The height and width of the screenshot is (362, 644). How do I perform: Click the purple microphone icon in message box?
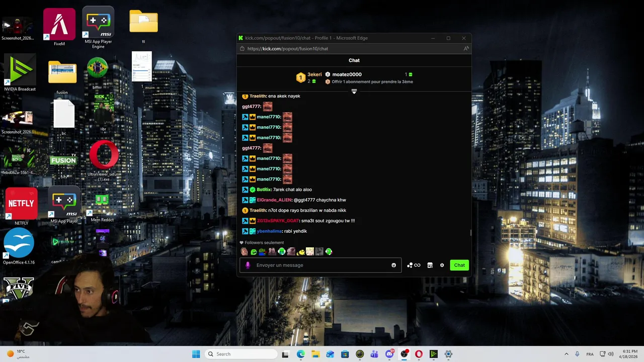point(248,265)
